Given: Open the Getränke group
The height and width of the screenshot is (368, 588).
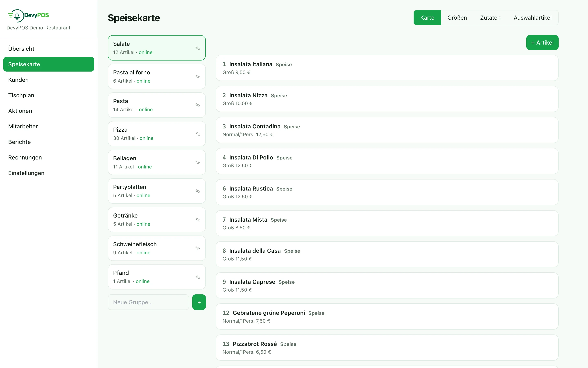Looking at the screenshot, I should point(157,220).
